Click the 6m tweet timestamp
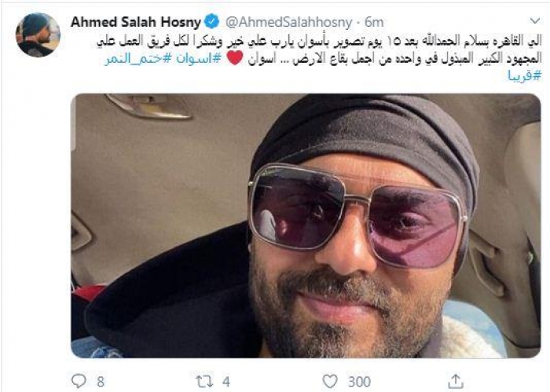This screenshot has width=550, height=392. pyautogui.click(x=373, y=23)
